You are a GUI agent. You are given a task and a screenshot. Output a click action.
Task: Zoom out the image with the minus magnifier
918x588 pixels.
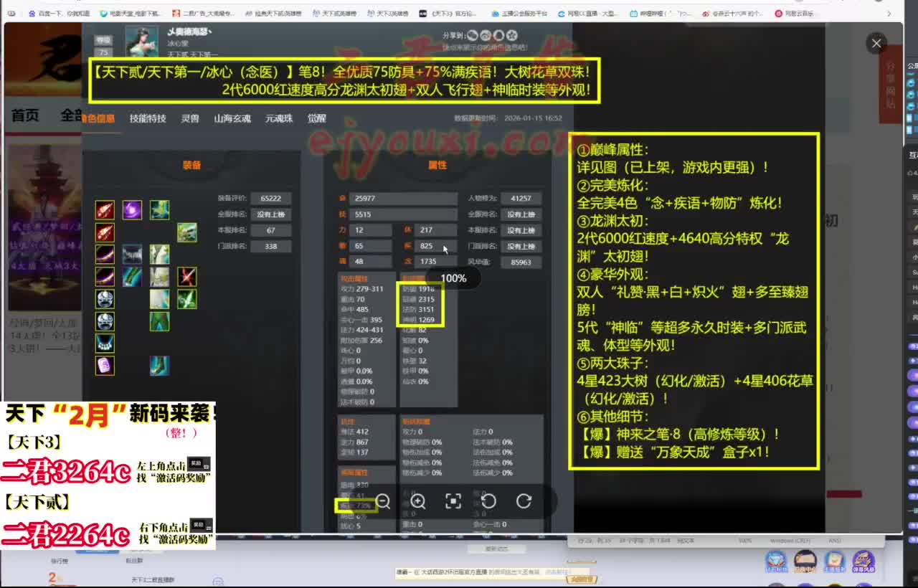(383, 501)
